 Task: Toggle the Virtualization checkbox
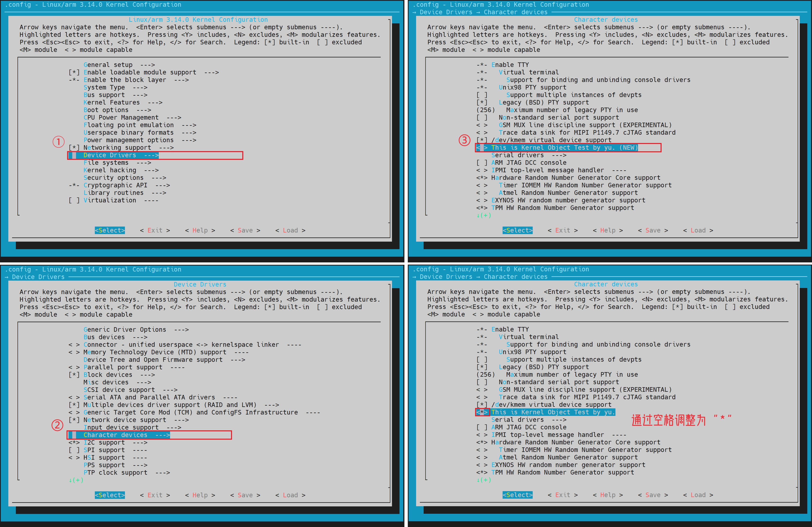(x=74, y=200)
